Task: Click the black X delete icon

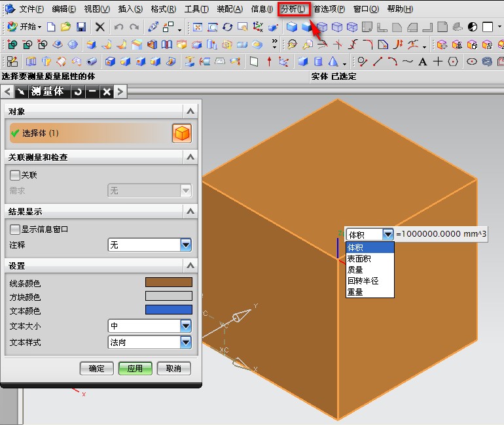Action: [100, 27]
